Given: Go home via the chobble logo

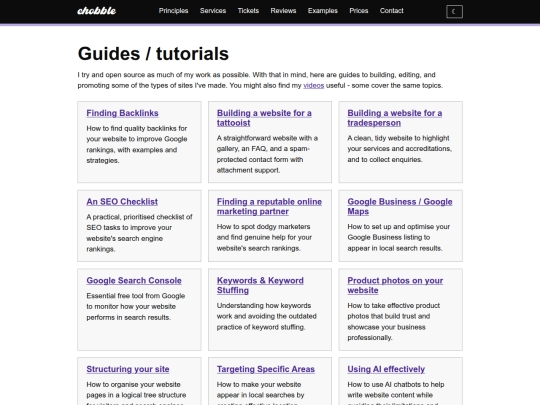Looking at the screenshot, I should 97,11.
